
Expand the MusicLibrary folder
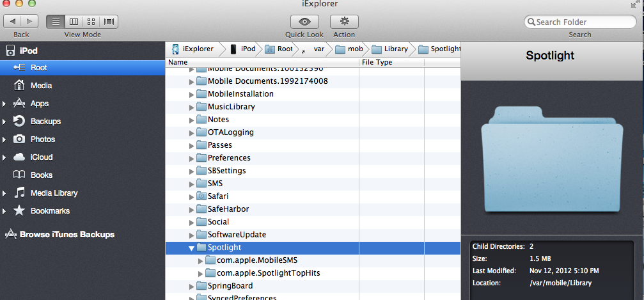191,107
